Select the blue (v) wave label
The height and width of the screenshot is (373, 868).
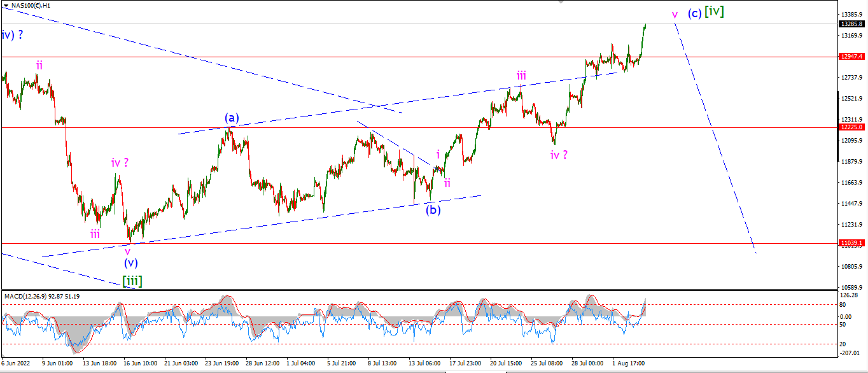(130, 262)
